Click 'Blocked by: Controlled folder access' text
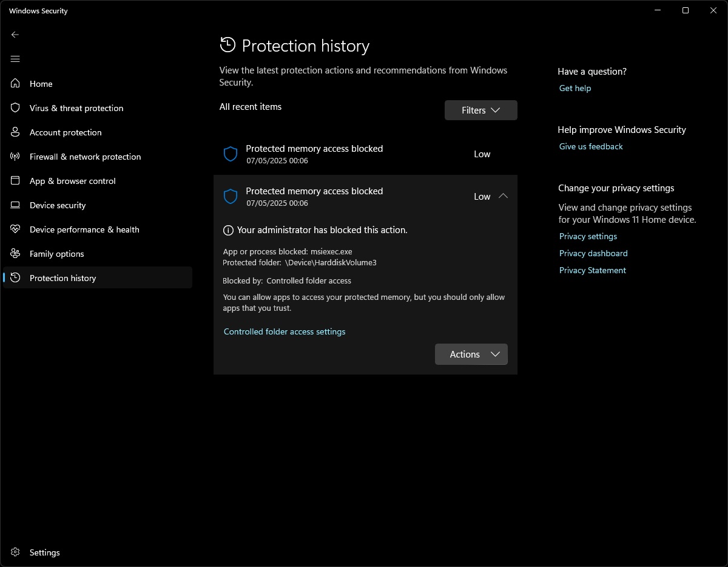This screenshot has height=567, width=728. [287, 280]
